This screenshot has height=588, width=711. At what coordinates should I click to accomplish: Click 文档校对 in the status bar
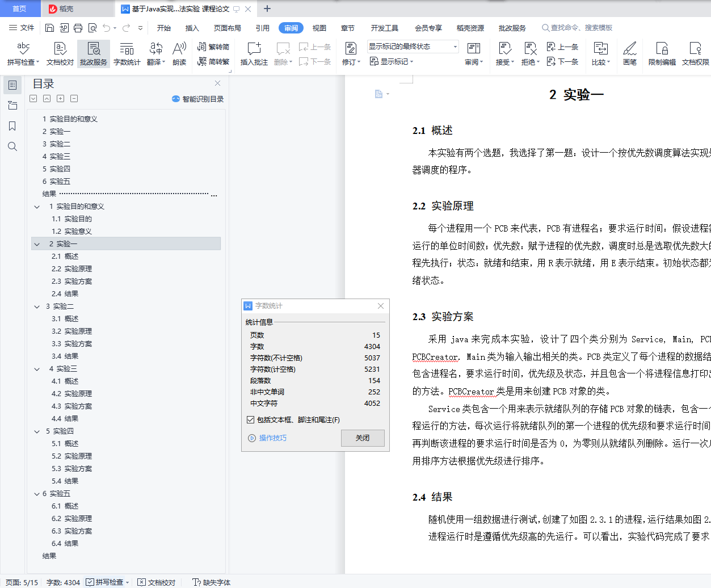pos(157,582)
